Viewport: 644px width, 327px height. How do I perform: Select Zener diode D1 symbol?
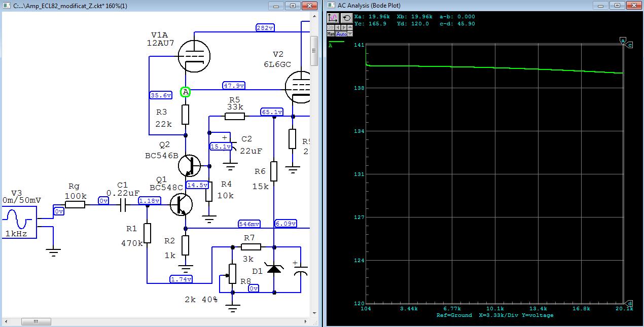(274, 269)
